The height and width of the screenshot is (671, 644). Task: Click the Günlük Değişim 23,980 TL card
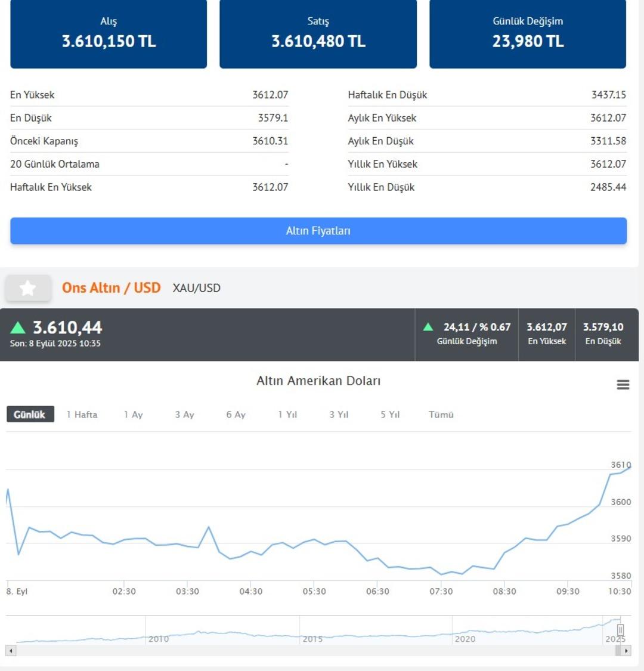coord(528,34)
